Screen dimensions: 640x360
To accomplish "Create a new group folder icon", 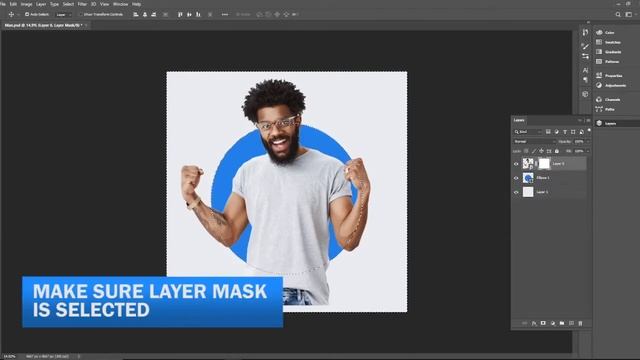I will click(562, 323).
